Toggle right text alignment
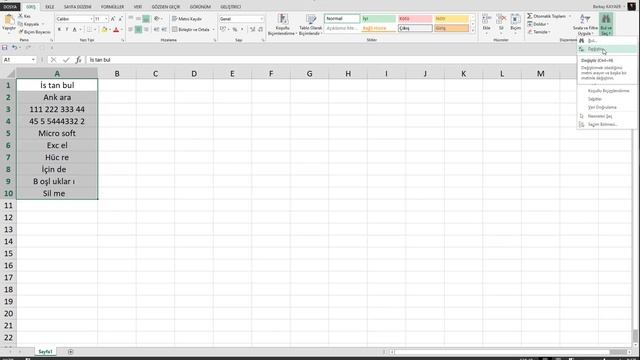The height and width of the screenshot is (360, 640). point(146,29)
